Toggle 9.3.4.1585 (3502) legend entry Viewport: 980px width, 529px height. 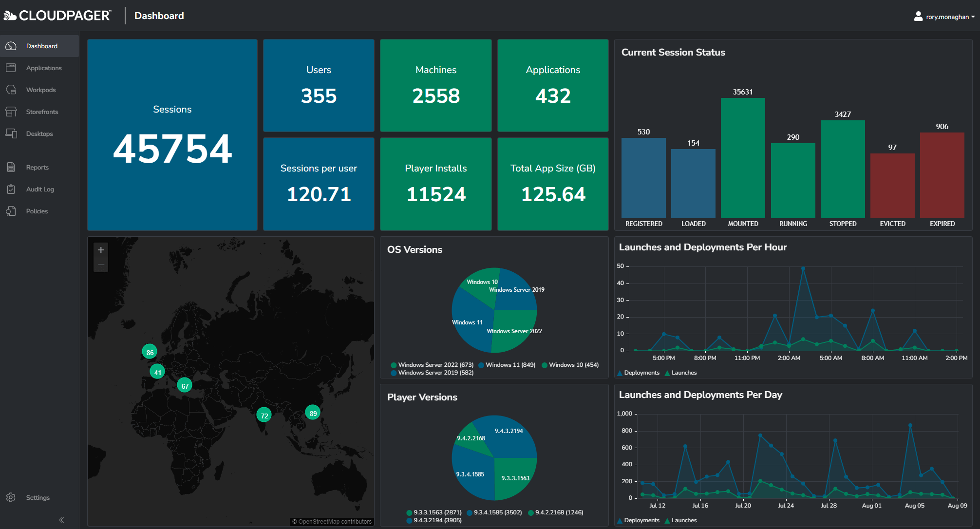[x=494, y=512]
